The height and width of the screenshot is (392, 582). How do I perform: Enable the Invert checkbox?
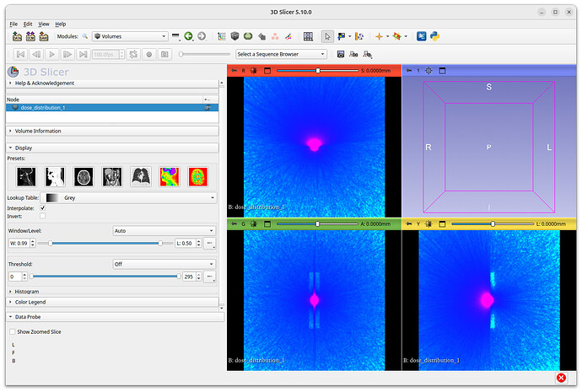[43, 216]
